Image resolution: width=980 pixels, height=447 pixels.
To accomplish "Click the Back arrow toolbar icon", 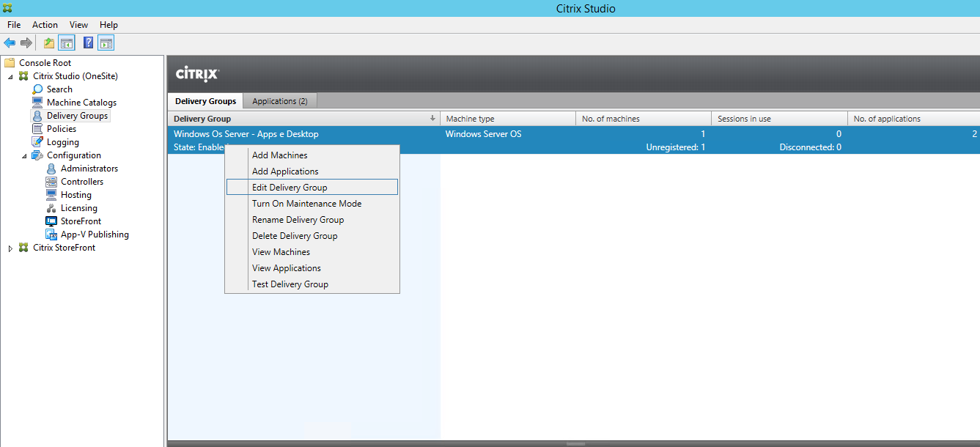I will [x=10, y=43].
